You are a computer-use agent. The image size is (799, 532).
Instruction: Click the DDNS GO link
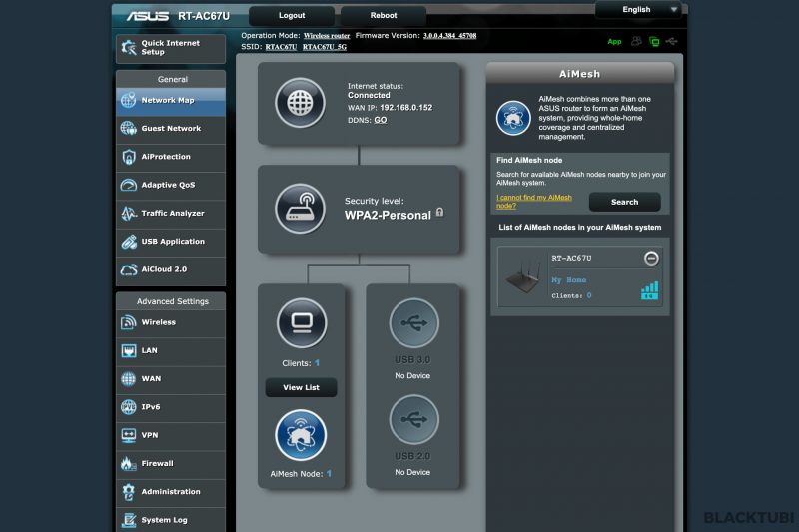(381, 120)
